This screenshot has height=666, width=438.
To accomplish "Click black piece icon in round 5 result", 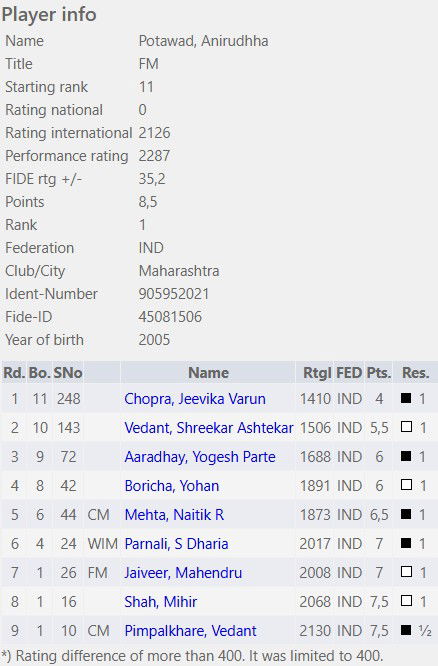I will pyautogui.click(x=406, y=514).
